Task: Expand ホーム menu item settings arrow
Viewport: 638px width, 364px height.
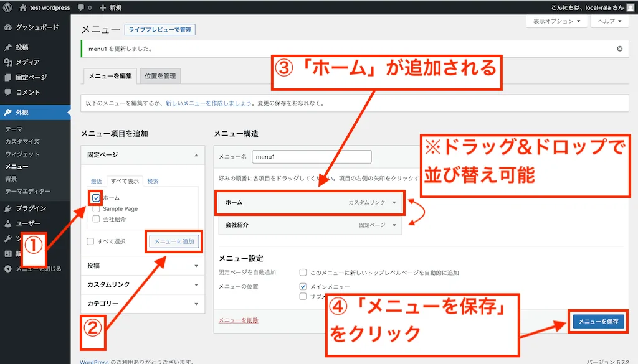Action: pyautogui.click(x=394, y=202)
